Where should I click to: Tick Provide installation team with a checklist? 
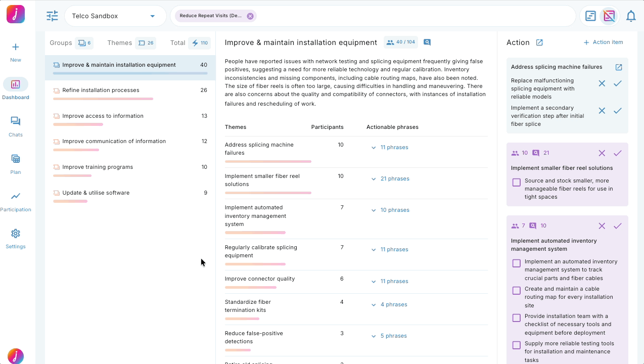pyautogui.click(x=516, y=318)
